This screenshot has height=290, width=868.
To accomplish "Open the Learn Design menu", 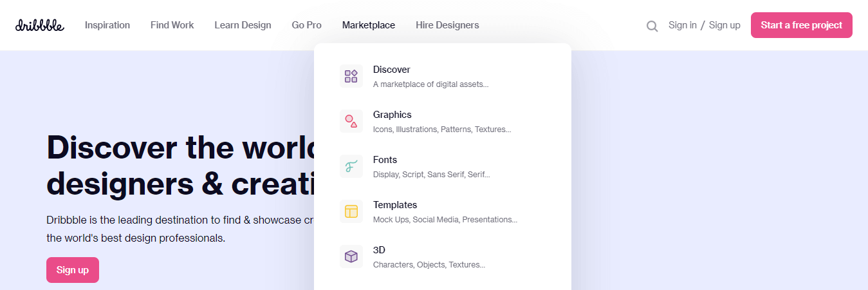I will (243, 25).
